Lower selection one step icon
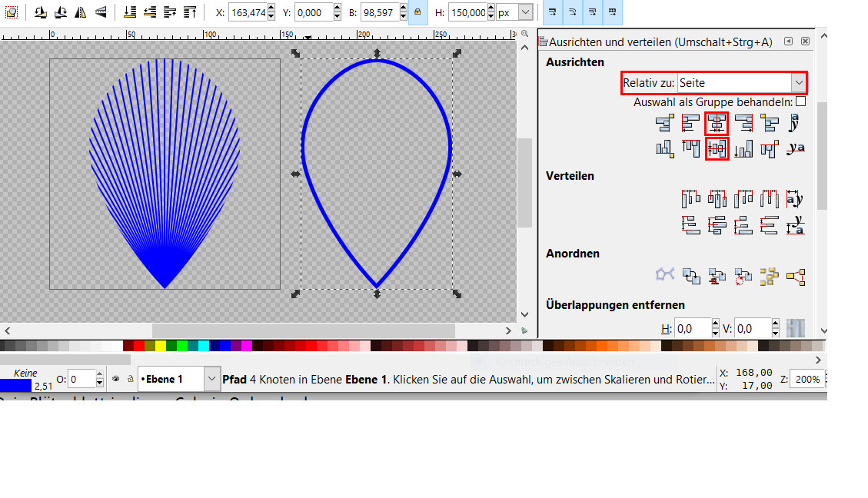This screenshot has width=868, height=498. [150, 12]
